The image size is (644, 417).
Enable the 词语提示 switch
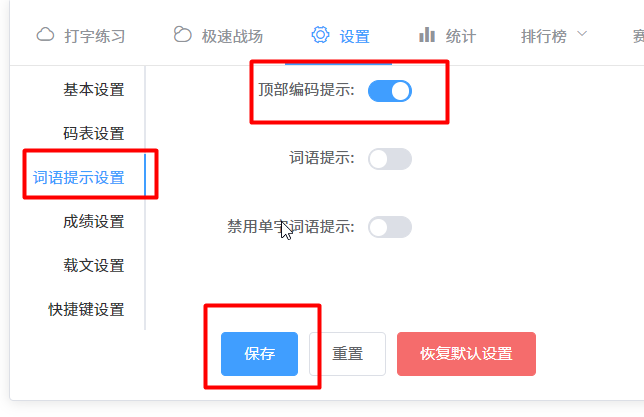tap(390, 159)
